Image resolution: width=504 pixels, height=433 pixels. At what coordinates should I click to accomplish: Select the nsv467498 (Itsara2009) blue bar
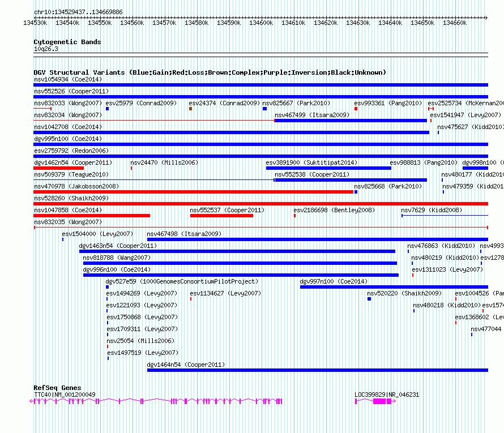click(x=318, y=239)
